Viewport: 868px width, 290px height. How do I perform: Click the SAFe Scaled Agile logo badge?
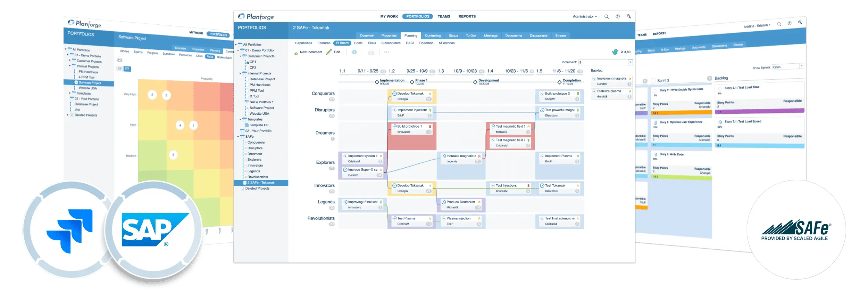[x=796, y=230]
